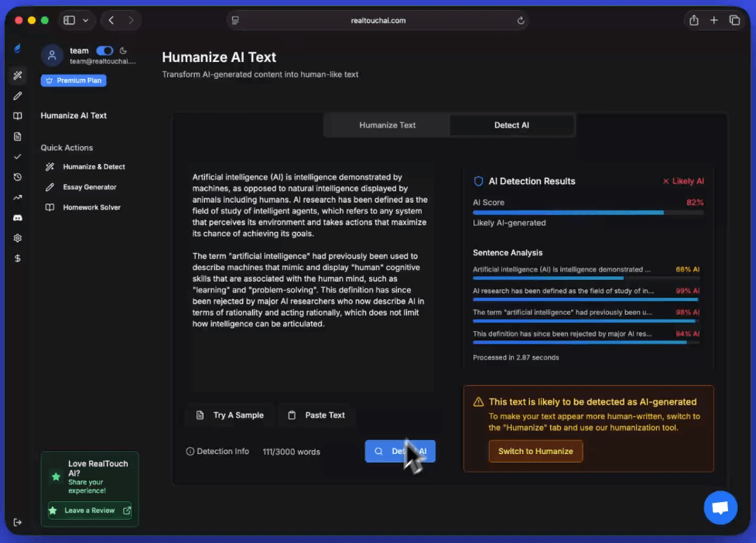
Task: Open Essay Generator quick action
Action: click(x=90, y=187)
